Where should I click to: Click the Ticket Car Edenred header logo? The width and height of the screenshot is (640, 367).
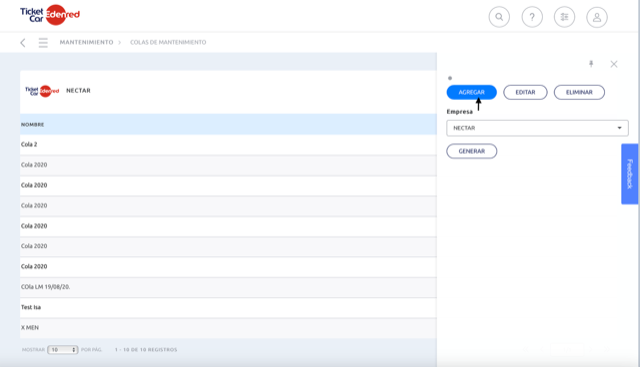pyautogui.click(x=50, y=15)
